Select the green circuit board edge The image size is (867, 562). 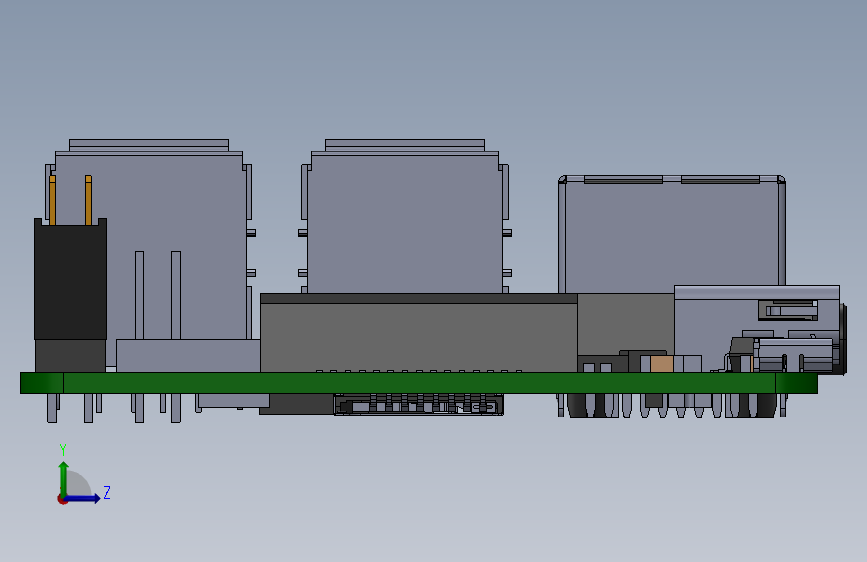(x=419, y=383)
